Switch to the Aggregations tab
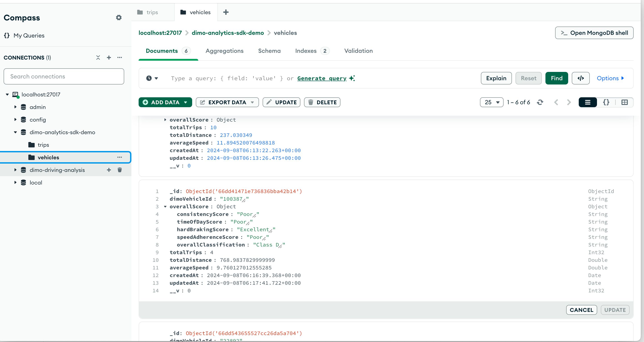 click(225, 51)
